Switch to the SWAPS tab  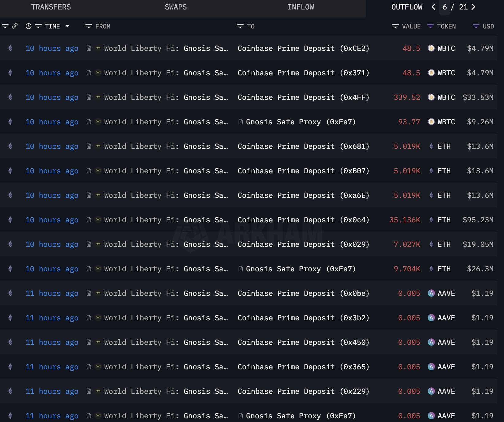tap(176, 7)
